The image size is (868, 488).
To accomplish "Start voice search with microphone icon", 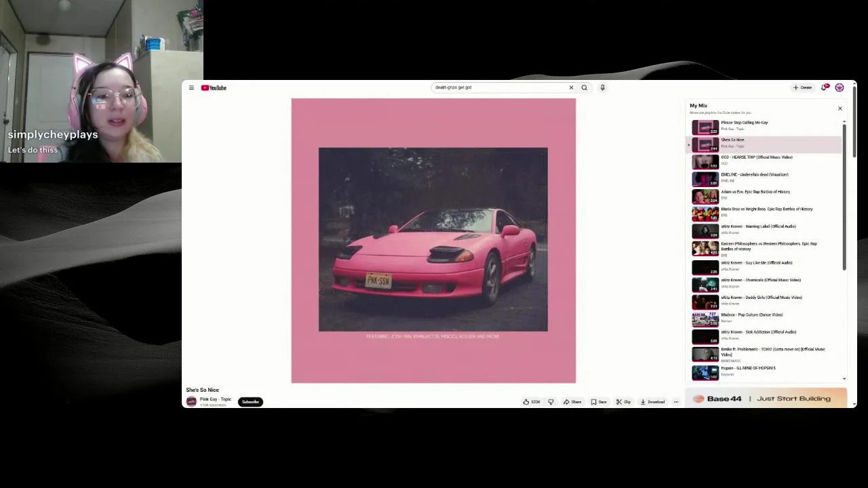I will 602,87.
